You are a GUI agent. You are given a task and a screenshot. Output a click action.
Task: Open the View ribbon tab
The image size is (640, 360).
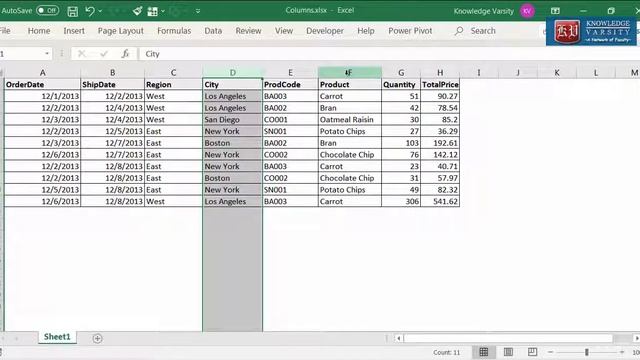pyautogui.click(x=284, y=31)
